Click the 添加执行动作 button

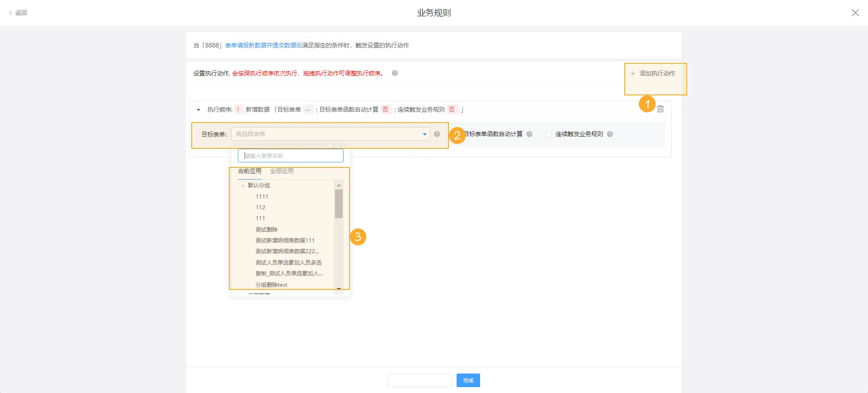coord(653,73)
